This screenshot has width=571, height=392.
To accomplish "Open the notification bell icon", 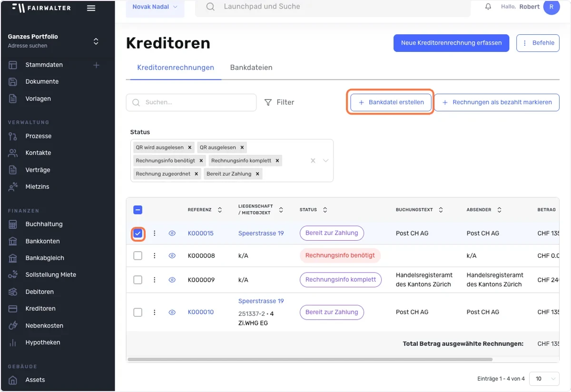I will [488, 7].
